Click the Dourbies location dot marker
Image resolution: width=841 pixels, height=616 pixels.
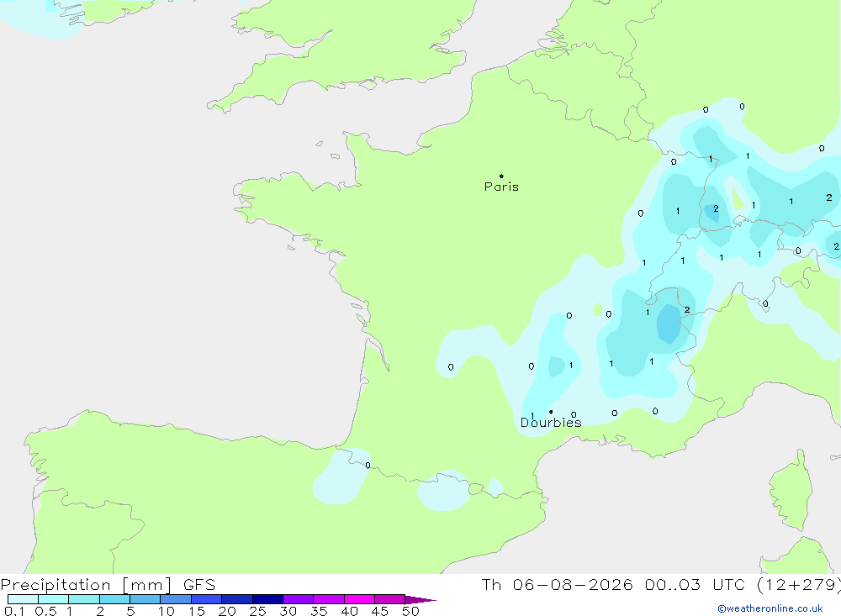[x=551, y=412]
